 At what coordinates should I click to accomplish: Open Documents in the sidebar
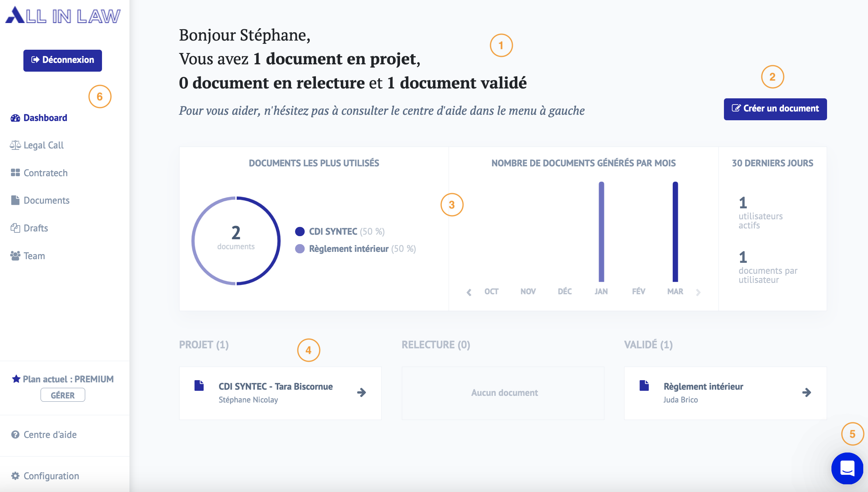coord(46,200)
